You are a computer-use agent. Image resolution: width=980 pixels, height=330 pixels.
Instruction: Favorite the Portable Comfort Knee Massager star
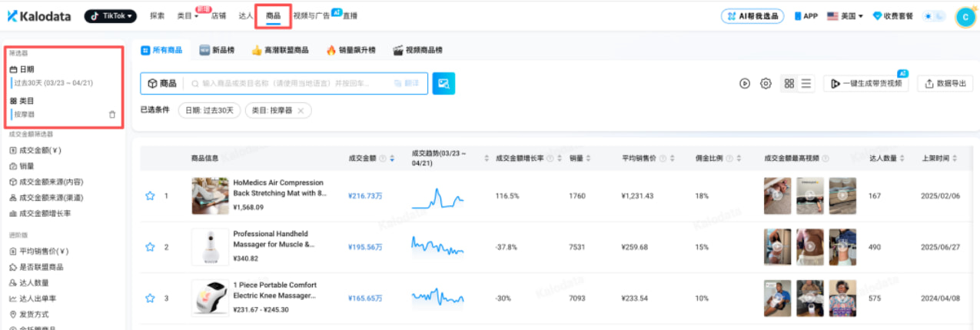[150, 298]
